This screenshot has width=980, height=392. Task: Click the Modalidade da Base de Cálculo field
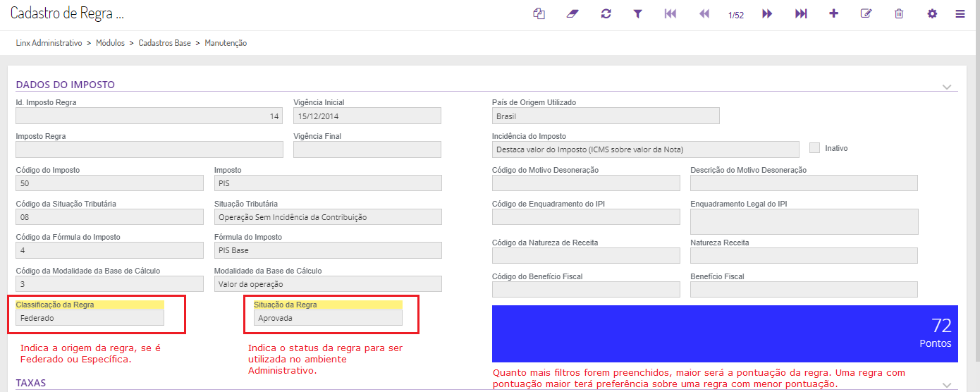pos(328,284)
